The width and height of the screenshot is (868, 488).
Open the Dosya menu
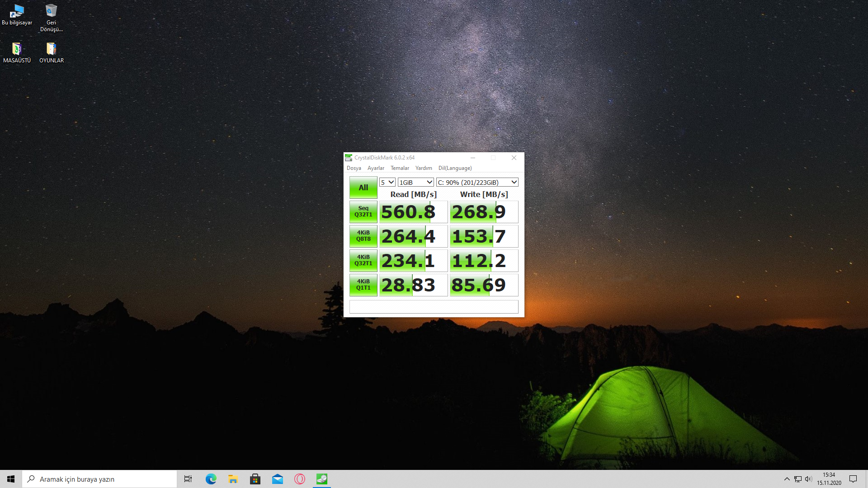354,168
